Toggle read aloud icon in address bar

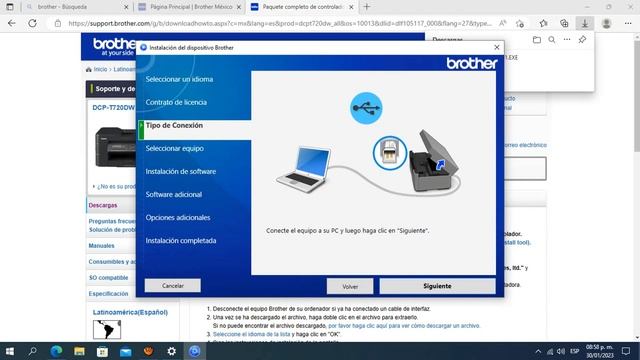[x=503, y=23]
